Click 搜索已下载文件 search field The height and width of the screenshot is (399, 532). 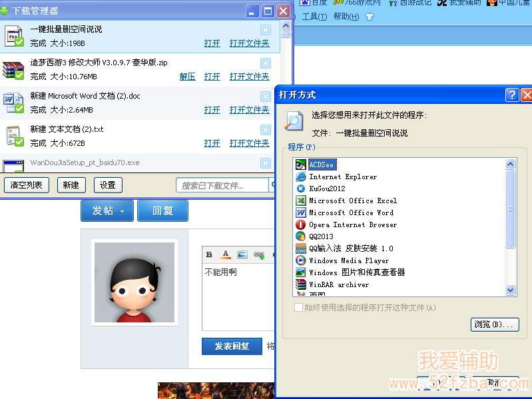point(222,186)
